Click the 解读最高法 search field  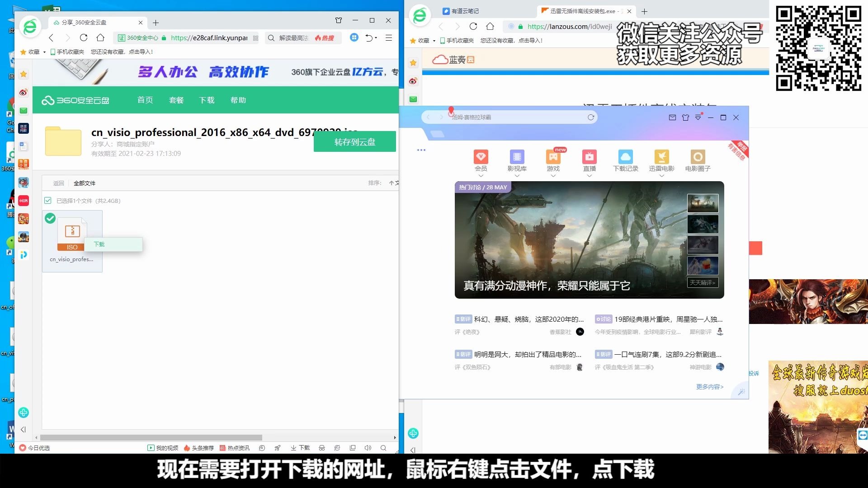294,38
